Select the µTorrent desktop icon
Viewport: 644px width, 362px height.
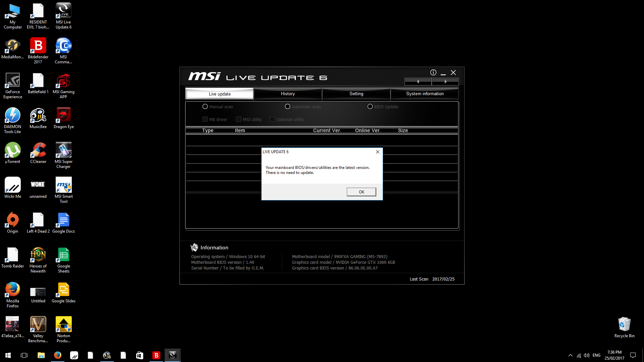tap(12, 153)
